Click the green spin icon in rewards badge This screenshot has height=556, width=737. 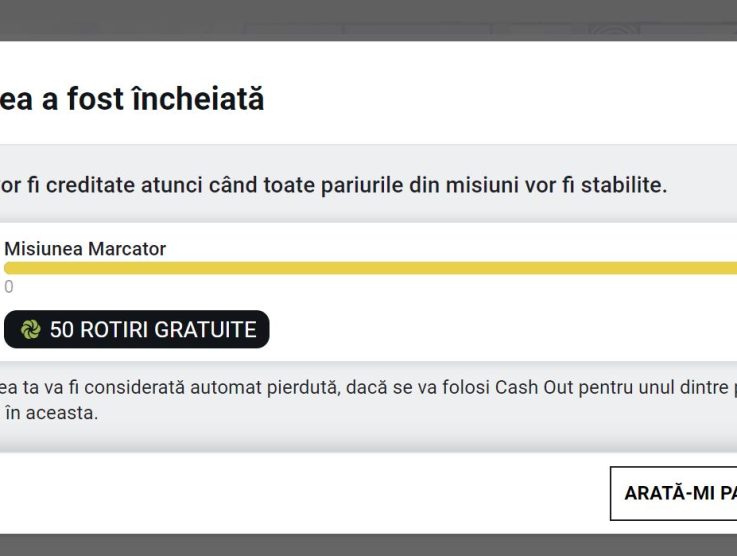pos(31,329)
